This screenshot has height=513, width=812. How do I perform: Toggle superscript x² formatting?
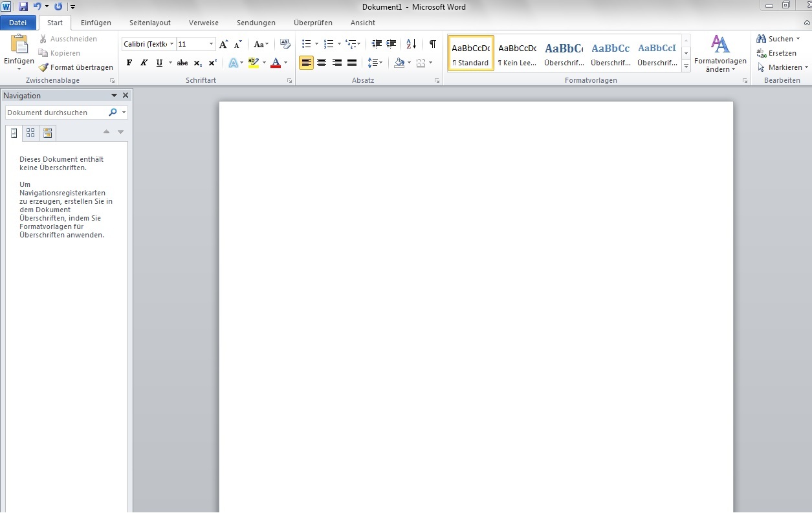point(213,63)
